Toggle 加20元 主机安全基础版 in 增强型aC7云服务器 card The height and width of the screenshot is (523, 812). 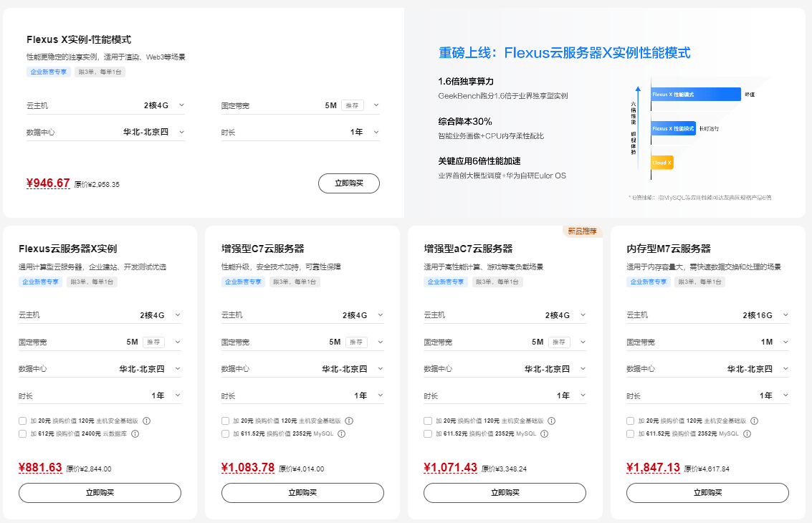pyautogui.click(x=428, y=421)
